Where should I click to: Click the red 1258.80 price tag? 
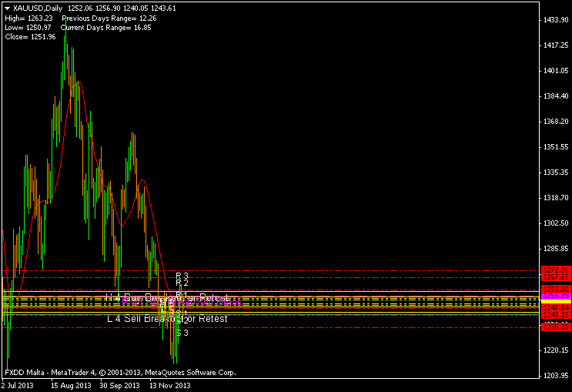click(x=555, y=290)
